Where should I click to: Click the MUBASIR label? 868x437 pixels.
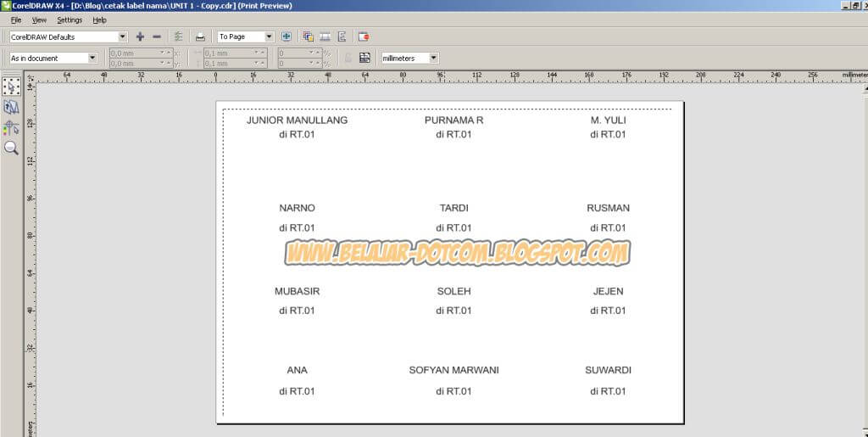(298, 291)
